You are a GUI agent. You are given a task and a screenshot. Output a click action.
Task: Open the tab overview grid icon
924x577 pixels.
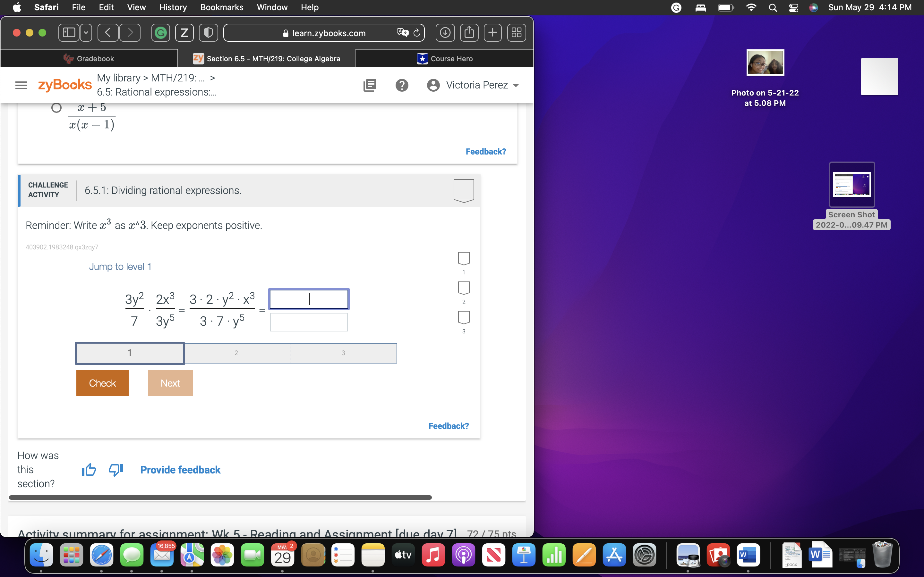coord(516,32)
